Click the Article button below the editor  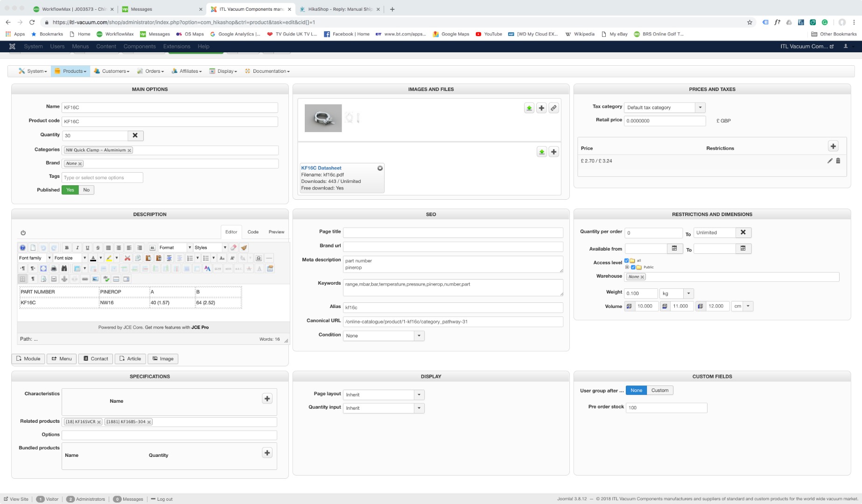(130, 359)
